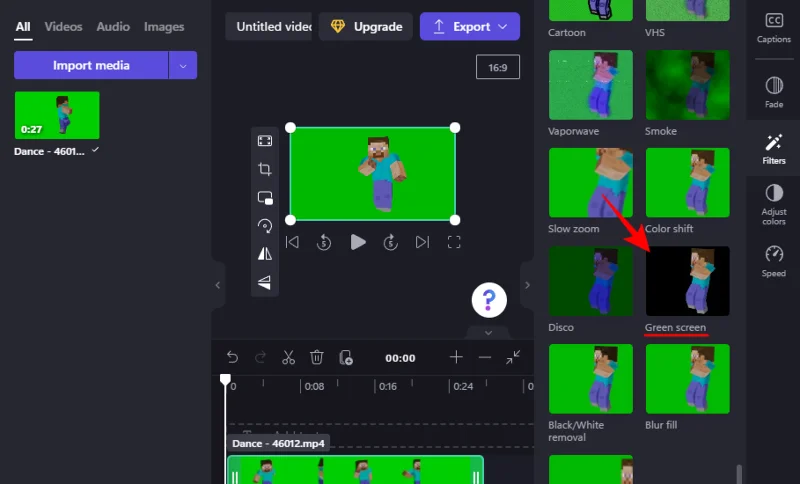Apply the Blur fill filter
This screenshot has width=800, height=484.
[687, 378]
